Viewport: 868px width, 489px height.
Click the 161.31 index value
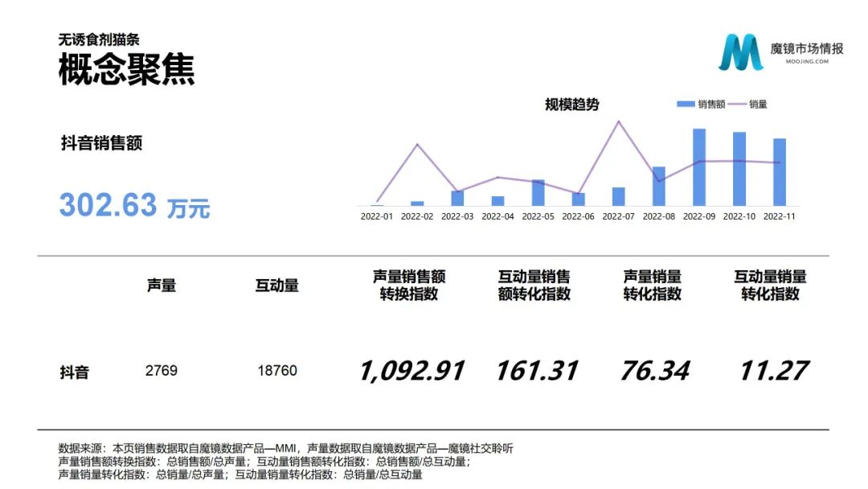coord(537,371)
